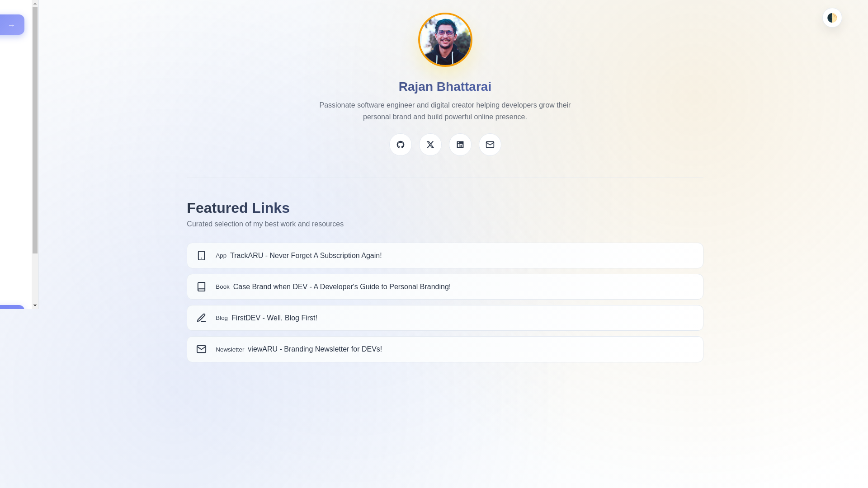Click the partial purple button at sidebar bottom
The height and width of the screenshot is (488, 868).
point(12,308)
